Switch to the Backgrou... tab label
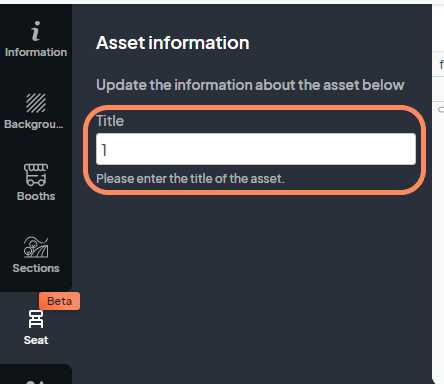This screenshot has width=444, height=384. 34,124
